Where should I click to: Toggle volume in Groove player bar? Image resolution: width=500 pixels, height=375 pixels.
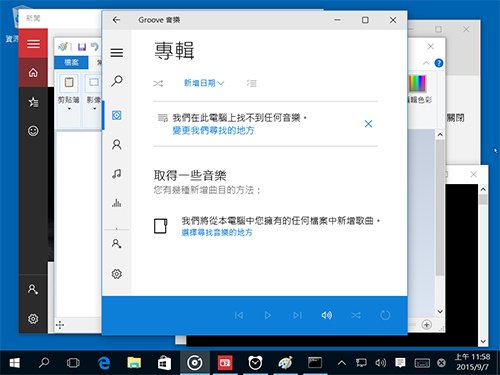click(326, 315)
